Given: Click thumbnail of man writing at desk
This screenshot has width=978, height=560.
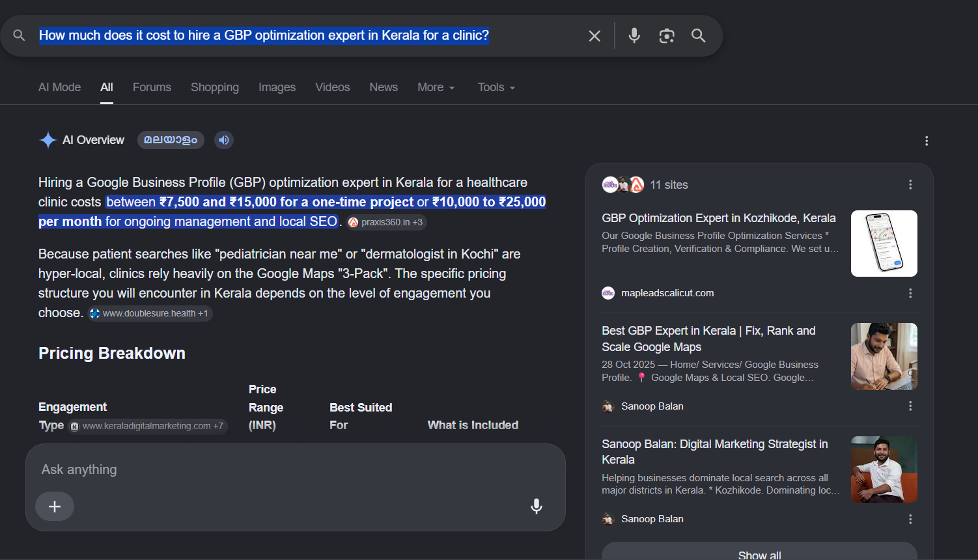Looking at the screenshot, I should pos(884,356).
